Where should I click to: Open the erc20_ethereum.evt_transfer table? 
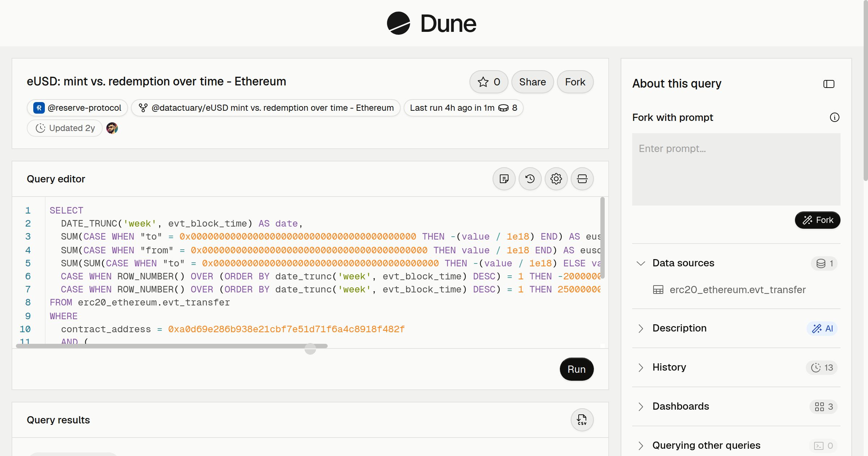pos(729,290)
